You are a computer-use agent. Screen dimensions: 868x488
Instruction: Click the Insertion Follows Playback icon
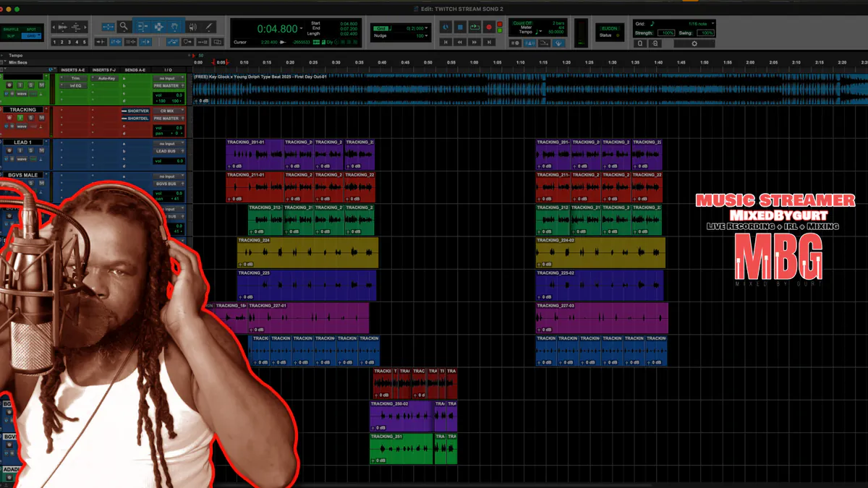coord(145,41)
